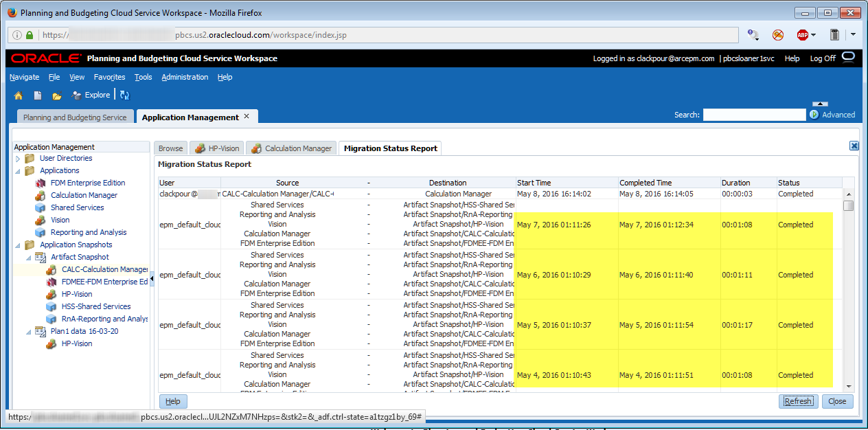
Task: Select FDMEE-FDM Enterprise Edition snapshot item
Action: click(105, 282)
